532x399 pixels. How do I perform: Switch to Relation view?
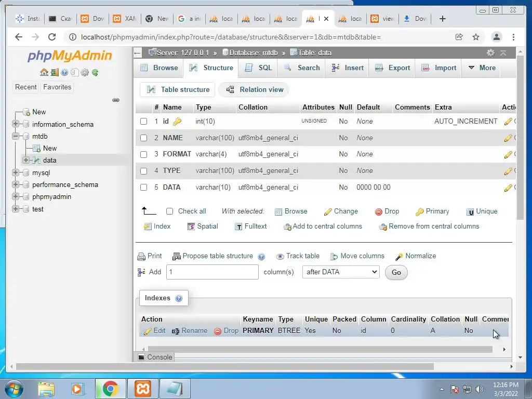255,89
